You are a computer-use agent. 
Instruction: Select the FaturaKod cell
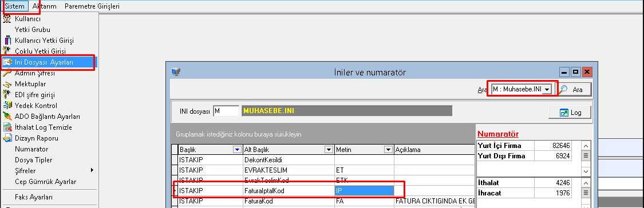tap(289, 202)
